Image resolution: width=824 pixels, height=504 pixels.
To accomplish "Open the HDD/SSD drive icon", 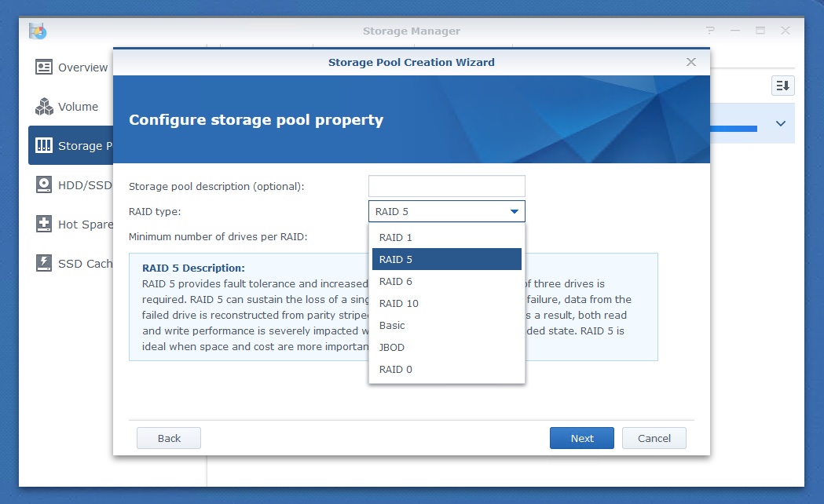I will click(44, 185).
